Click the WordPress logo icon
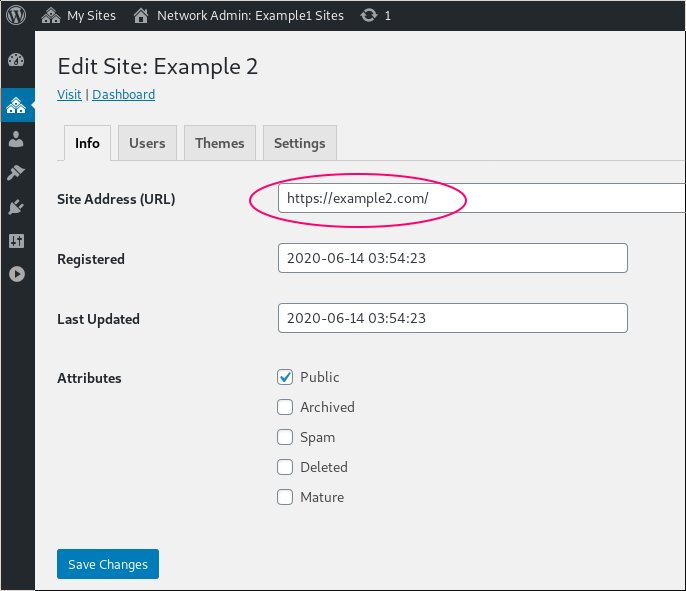 pos(16,15)
